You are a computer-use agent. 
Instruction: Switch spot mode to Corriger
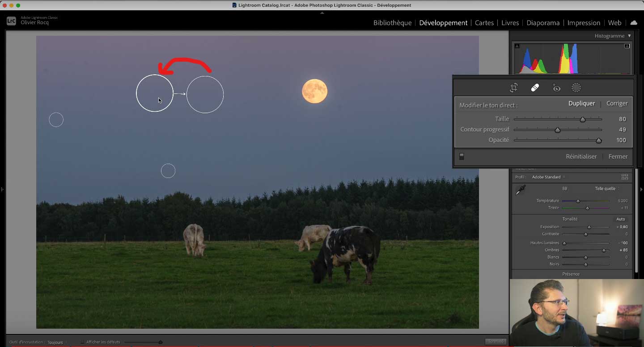pyautogui.click(x=617, y=103)
